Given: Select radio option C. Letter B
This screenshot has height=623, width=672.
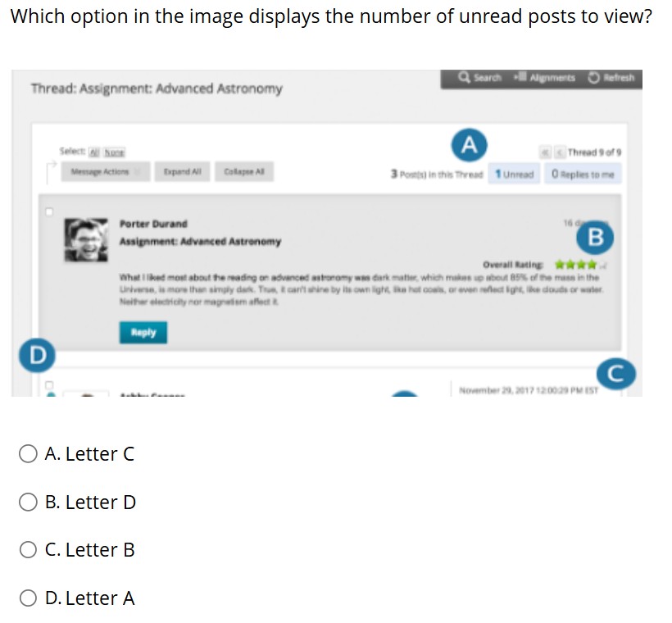Looking at the screenshot, I should [29, 549].
